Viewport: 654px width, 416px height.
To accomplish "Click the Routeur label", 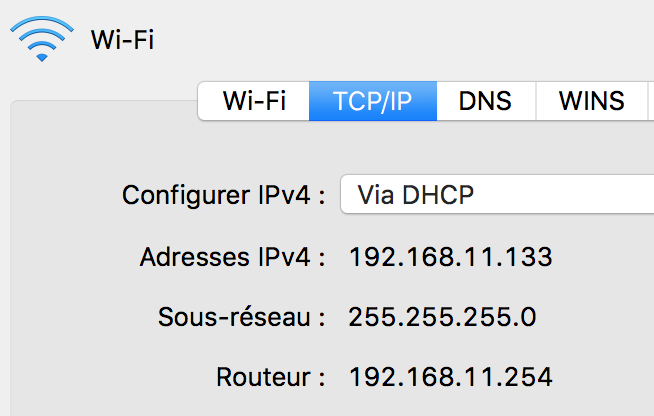I will (x=271, y=377).
